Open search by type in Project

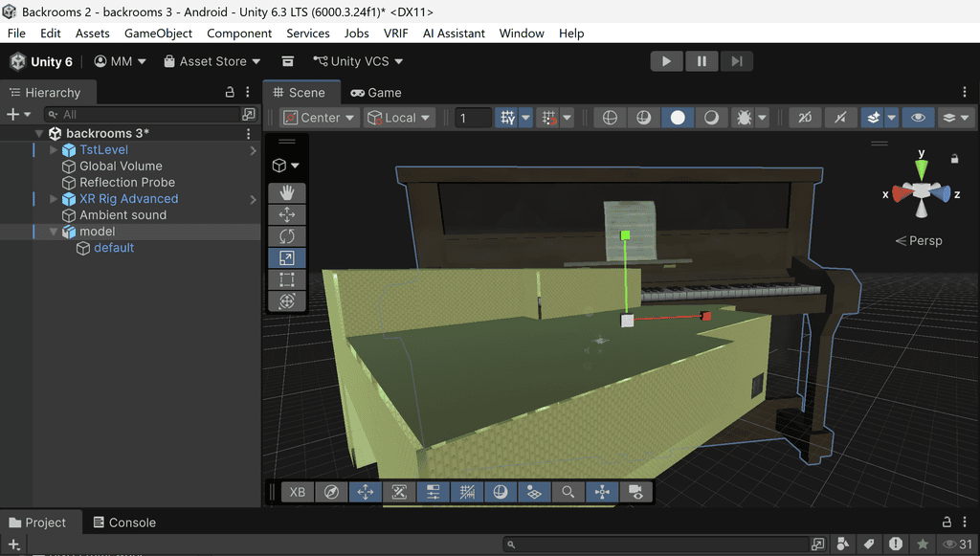click(x=842, y=544)
